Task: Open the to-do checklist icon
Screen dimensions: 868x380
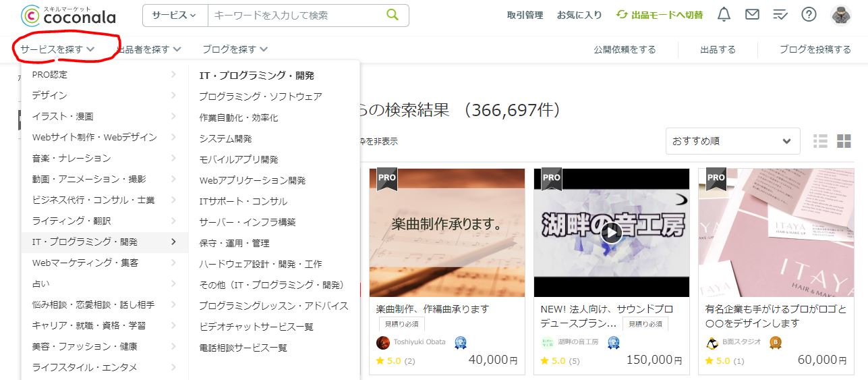Action: [780, 15]
